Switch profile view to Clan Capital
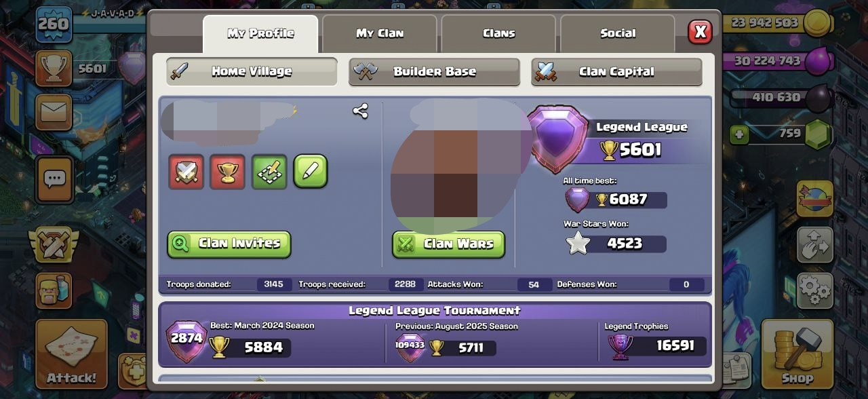 616,72
